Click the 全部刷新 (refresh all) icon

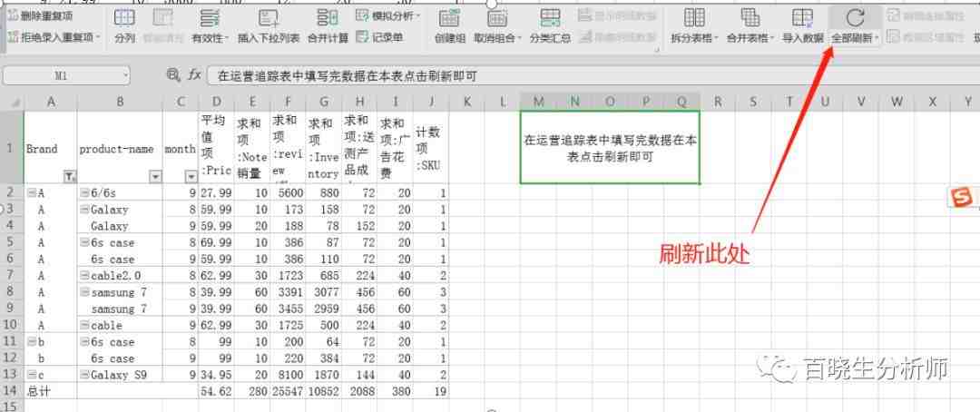[x=855, y=17]
